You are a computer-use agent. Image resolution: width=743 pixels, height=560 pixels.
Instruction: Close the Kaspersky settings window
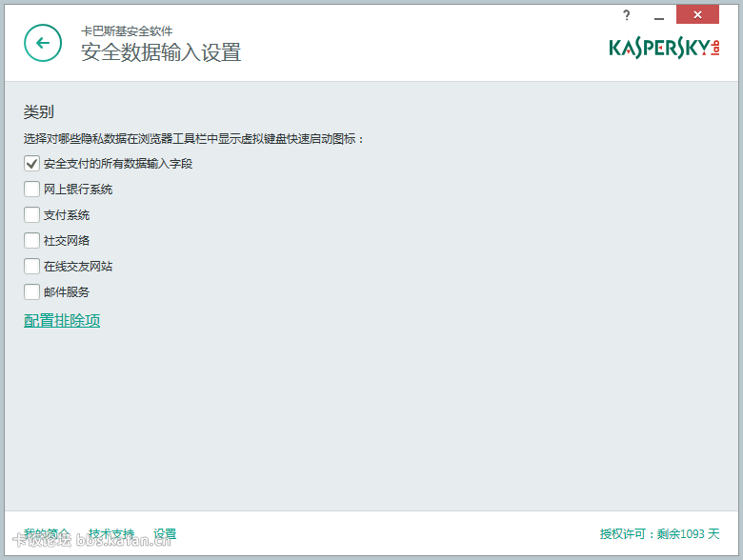pyautogui.click(x=697, y=14)
